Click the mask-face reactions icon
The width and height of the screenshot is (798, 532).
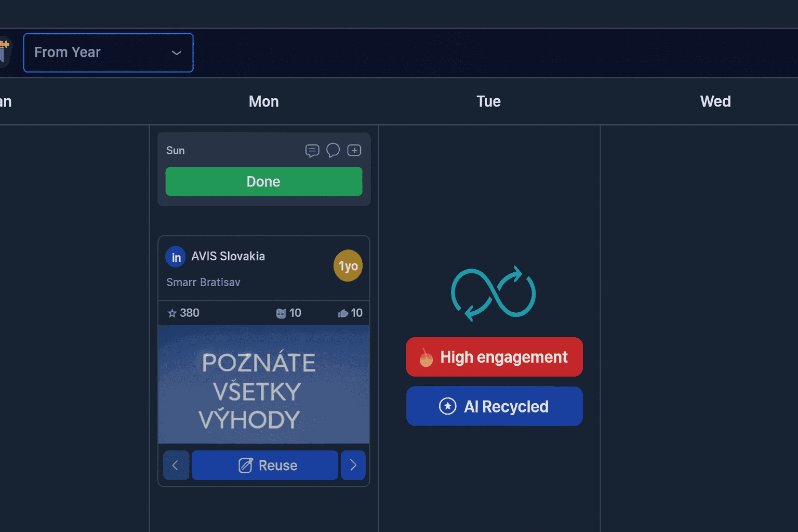281,313
